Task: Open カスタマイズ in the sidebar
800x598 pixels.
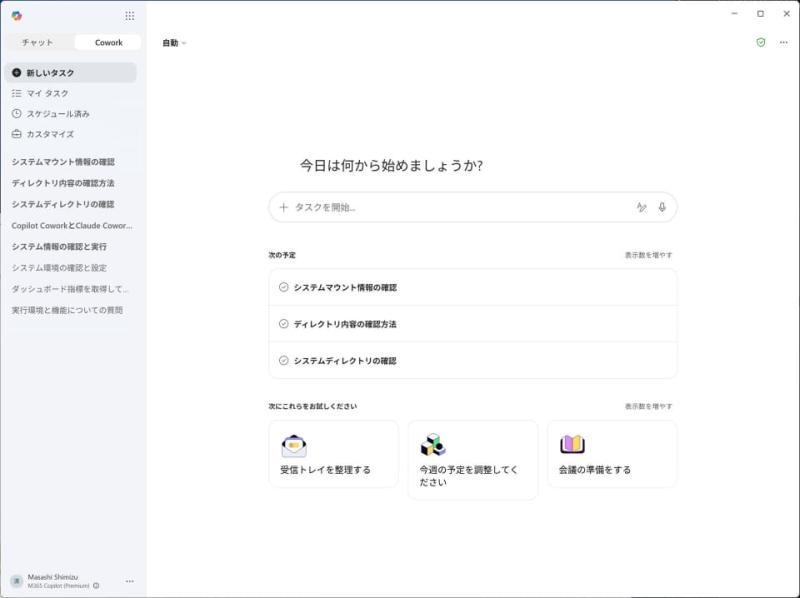Action: tap(71, 134)
